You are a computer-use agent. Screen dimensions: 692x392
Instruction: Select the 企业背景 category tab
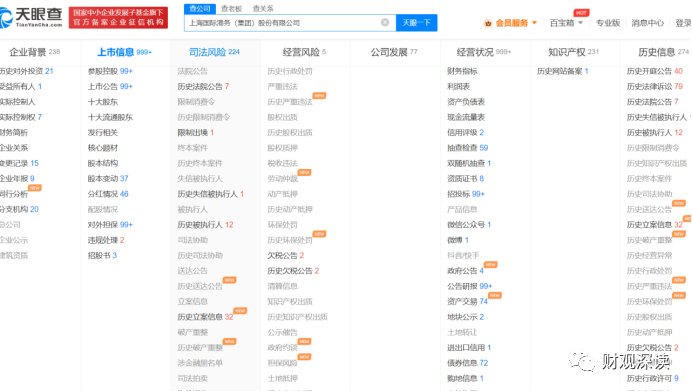(x=34, y=52)
